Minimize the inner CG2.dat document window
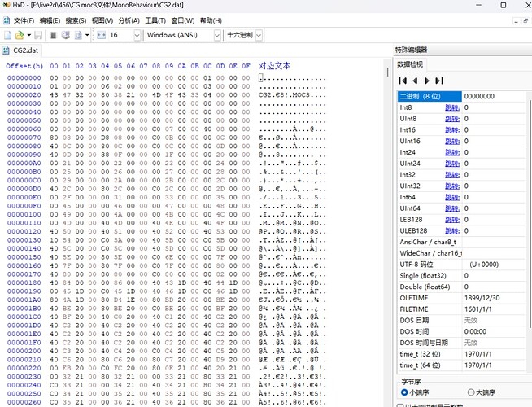 pos(516,20)
